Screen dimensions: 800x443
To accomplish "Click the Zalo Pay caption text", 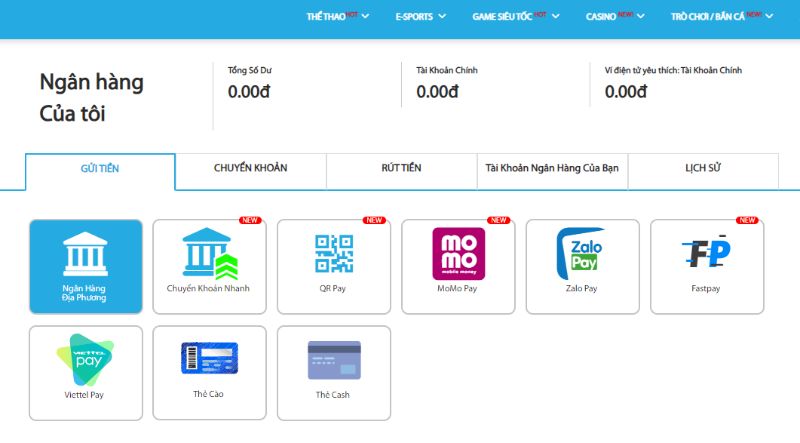I will click(x=581, y=288).
